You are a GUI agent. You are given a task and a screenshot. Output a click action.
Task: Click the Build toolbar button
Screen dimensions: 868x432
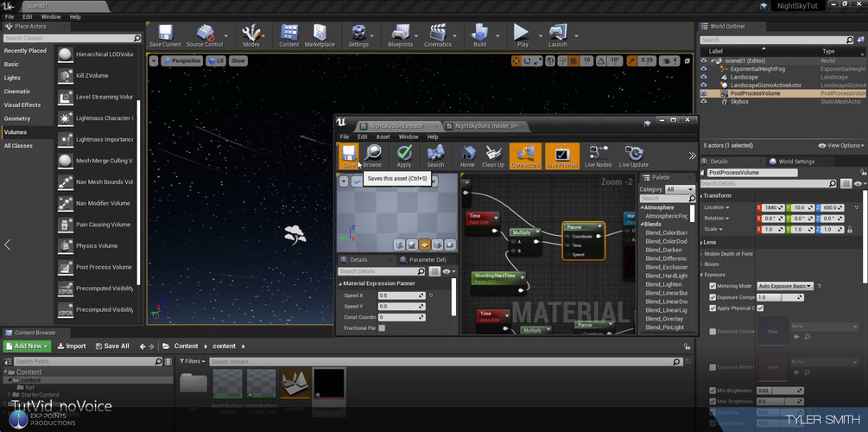[479, 36]
